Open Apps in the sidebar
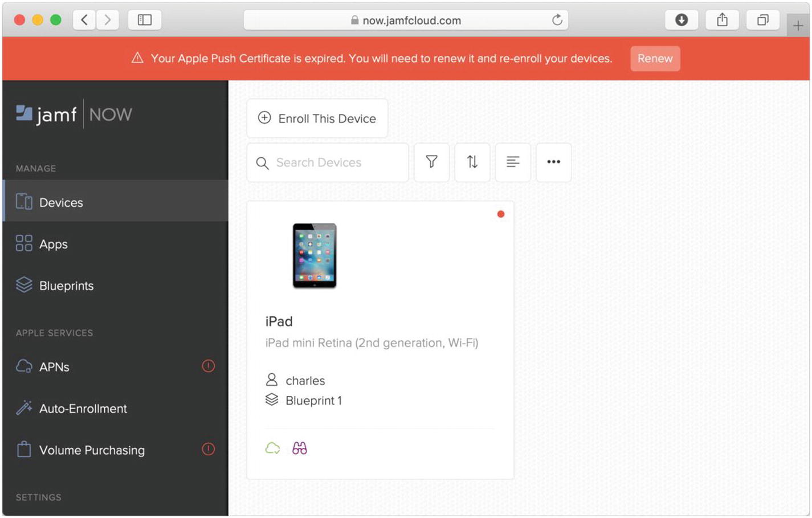Image resolution: width=812 pixels, height=518 pixels. click(115, 244)
